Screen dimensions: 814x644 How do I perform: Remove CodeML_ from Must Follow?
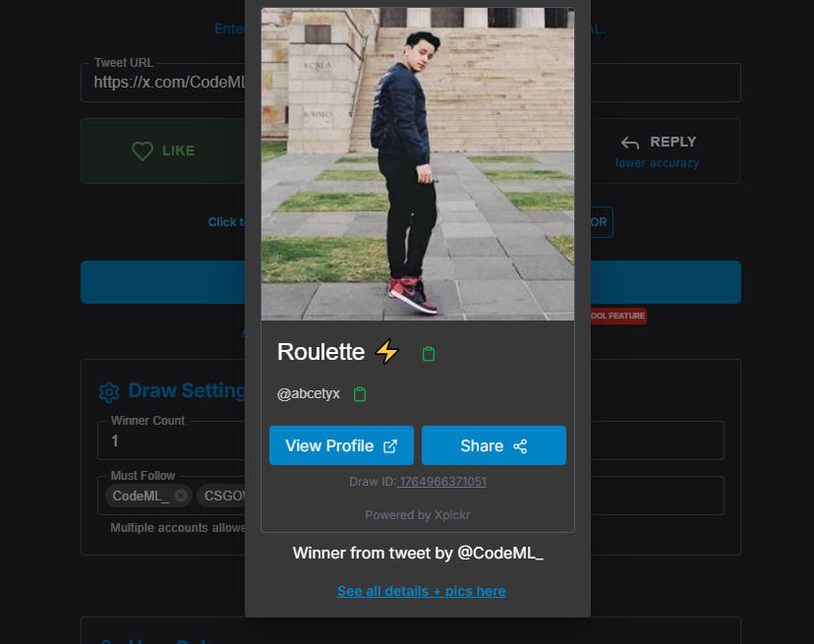click(181, 496)
